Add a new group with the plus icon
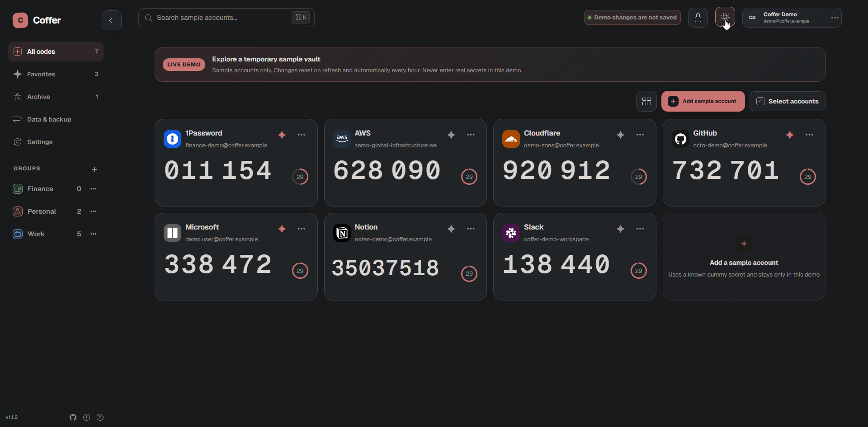 coord(94,169)
